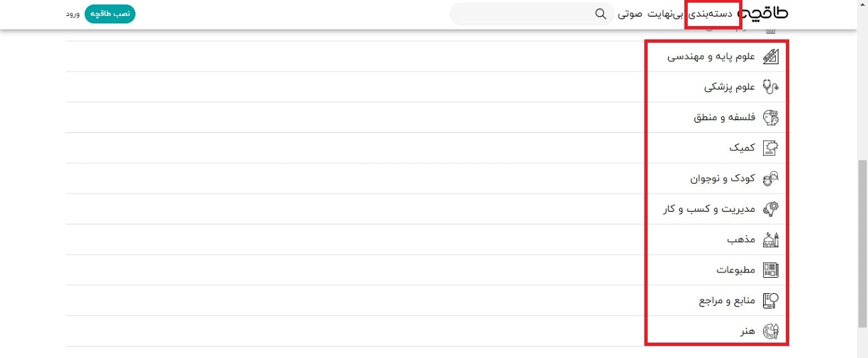Open the دسته‌بندی categories menu

tap(712, 14)
